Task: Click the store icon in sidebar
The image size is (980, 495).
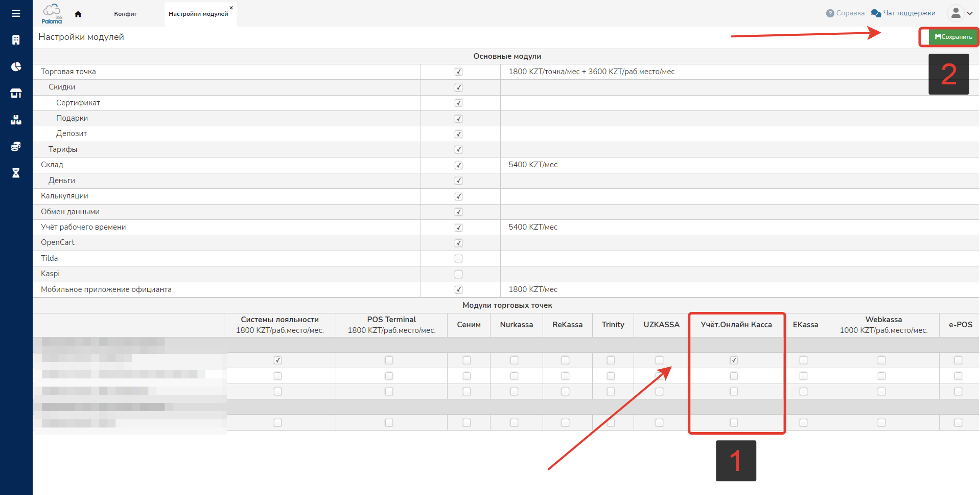Action: coord(16,94)
